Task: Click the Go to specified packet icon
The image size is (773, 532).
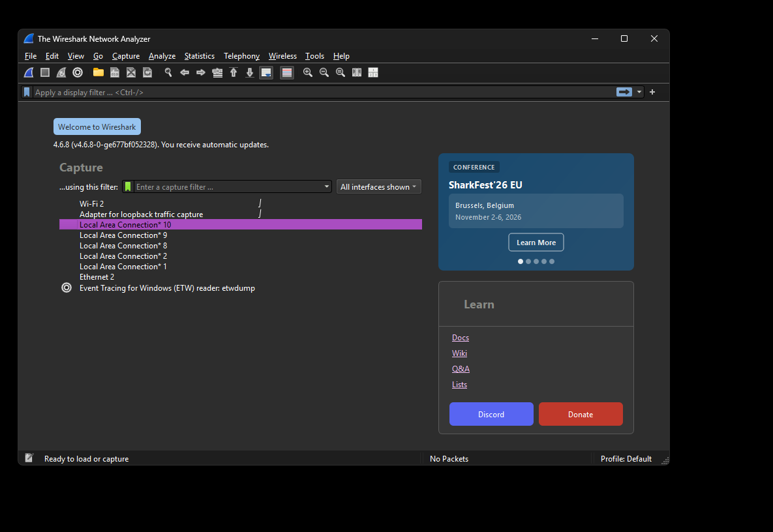Action: tap(217, 72)
